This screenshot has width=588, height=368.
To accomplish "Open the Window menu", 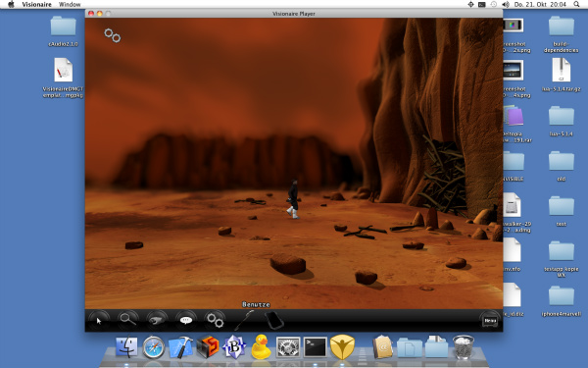I will point(70,5).
